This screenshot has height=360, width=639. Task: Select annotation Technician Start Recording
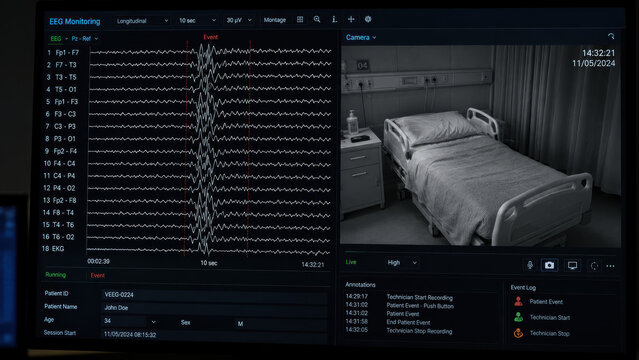pos(419,298)
